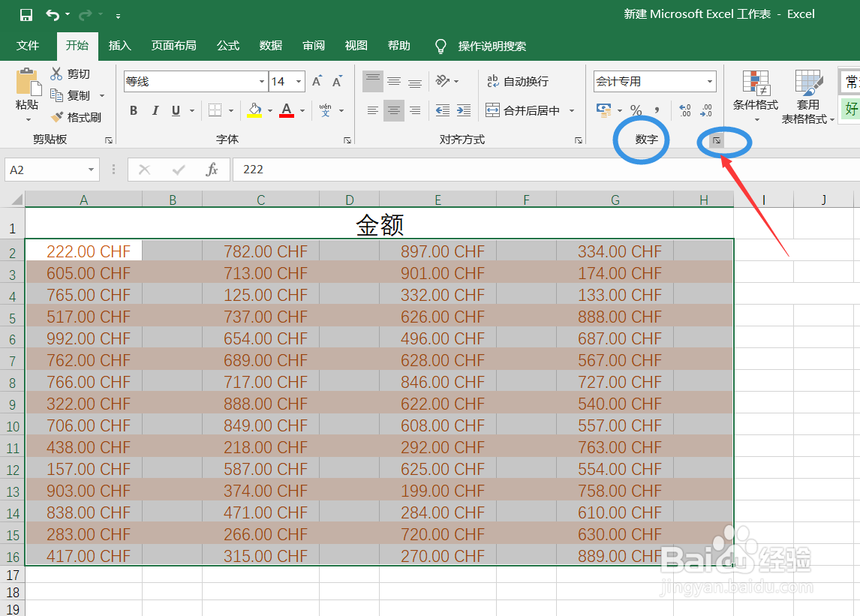
Task: Open the 剪贴板 dialog launcher
Action: point(109,140)
